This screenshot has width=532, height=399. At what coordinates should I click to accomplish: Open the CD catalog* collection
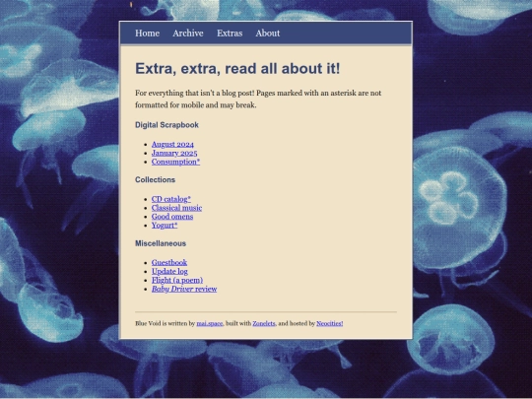pos(171,199)
